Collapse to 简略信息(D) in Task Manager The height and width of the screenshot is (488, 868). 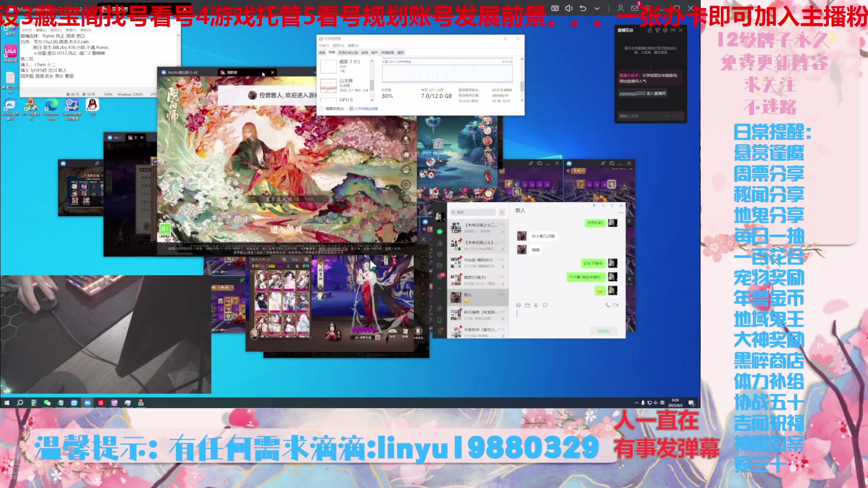[332, 109]
